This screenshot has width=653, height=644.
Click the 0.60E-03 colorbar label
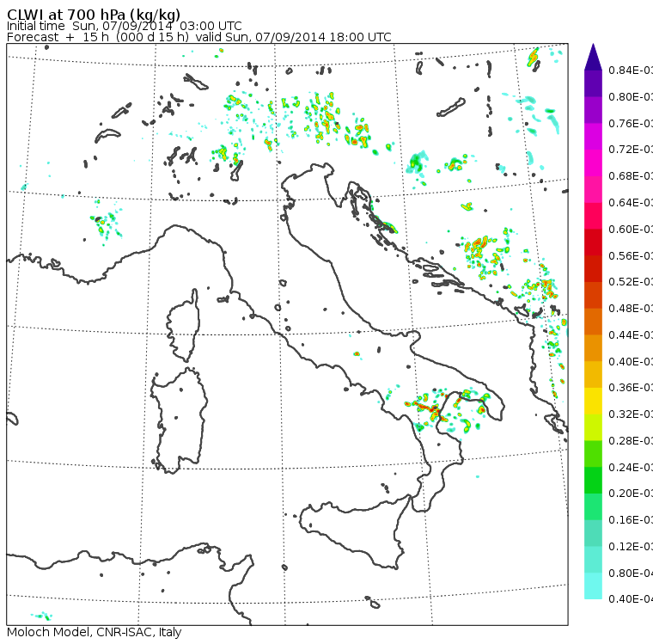631,230
